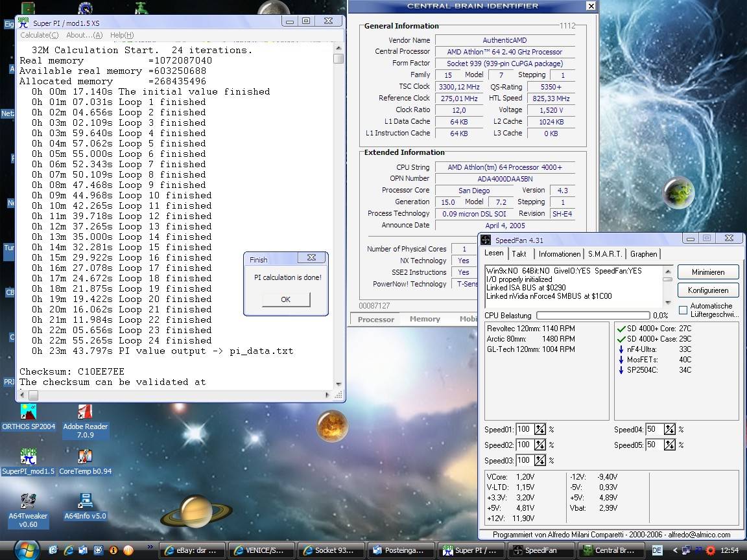The height and width of the screenshot is (560, 747).
Task: Open the A64Info v5.0 desktop icon
Action: [86, 507]
